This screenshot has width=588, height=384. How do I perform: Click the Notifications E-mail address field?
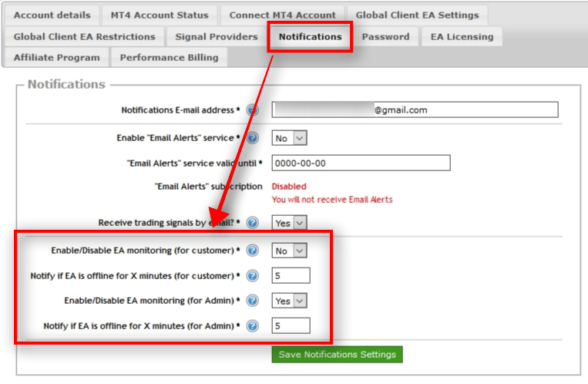coord(415,110)
